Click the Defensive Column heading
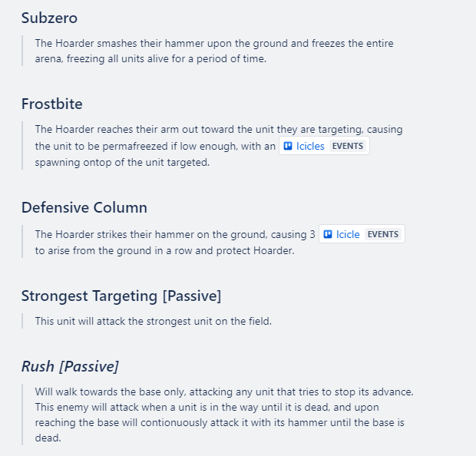476x456 pixels. tap(84, 208)
